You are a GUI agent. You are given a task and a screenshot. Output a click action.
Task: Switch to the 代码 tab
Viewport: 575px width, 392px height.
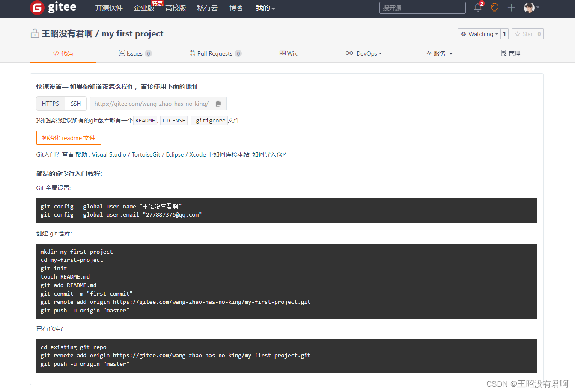pyautogui.click(x=63, y=53)
